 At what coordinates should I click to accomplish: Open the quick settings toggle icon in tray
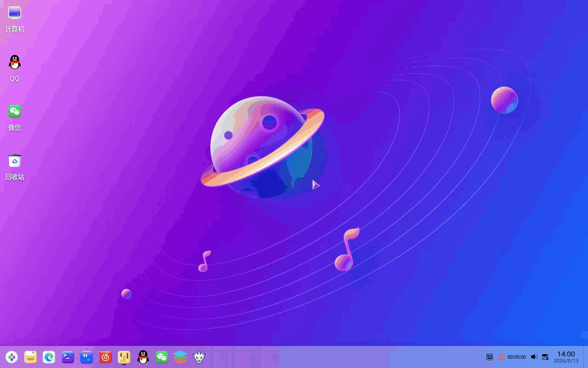[545, 357]
